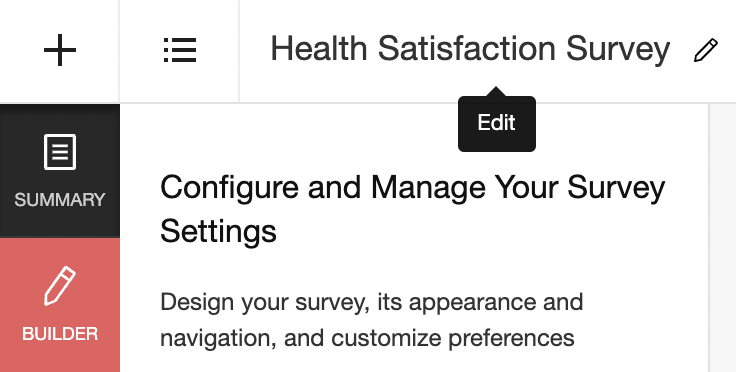Click the "Configure and Manage Your Survey" heading line
The height and width of the screenshot is (372, 736).
click(x=413, y=188)
